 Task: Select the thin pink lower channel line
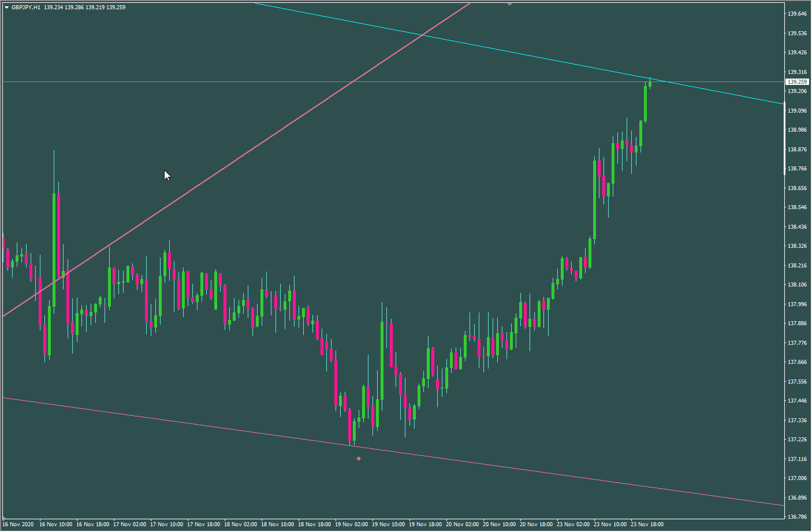(x=393, y=451)
